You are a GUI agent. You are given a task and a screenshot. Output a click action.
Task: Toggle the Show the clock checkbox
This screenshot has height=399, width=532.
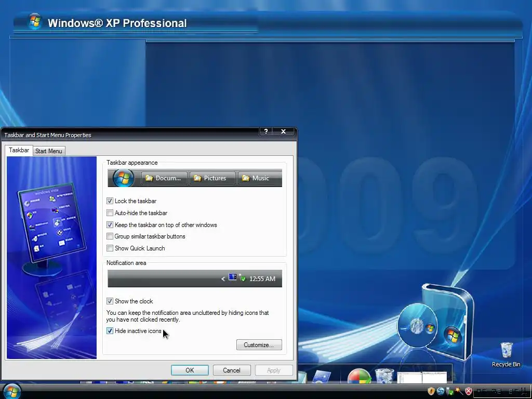[110, 301]
